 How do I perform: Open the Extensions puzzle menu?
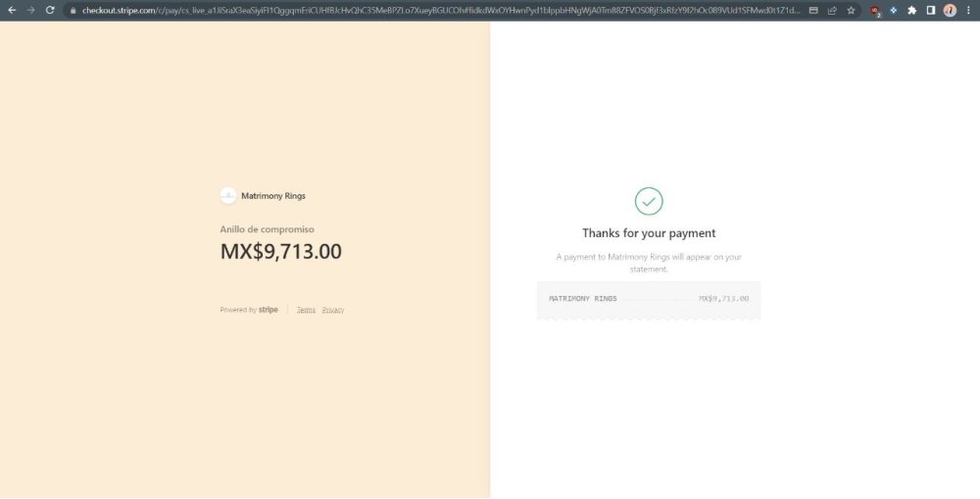tap(911, 11)
